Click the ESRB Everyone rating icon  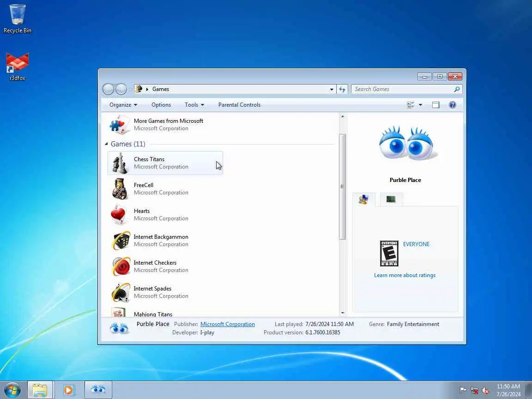389,254
